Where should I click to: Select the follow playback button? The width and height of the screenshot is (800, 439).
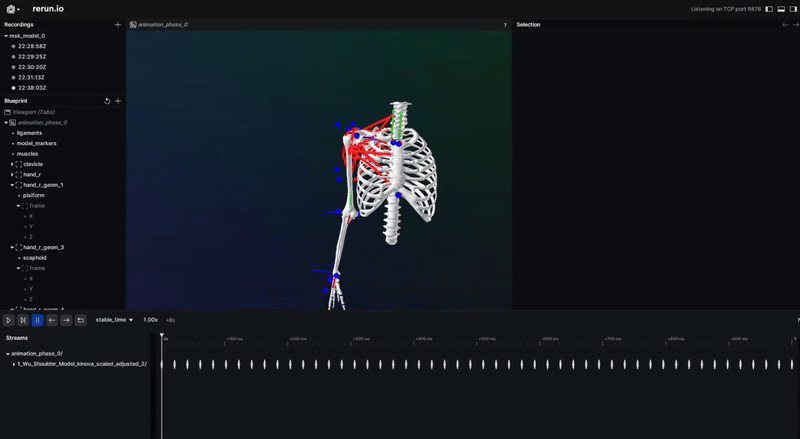(x=23, y=320)
